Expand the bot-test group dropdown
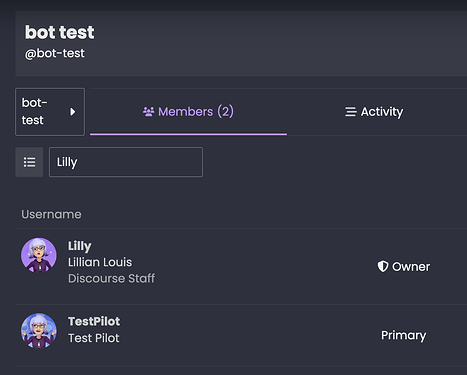 (50, 112)
